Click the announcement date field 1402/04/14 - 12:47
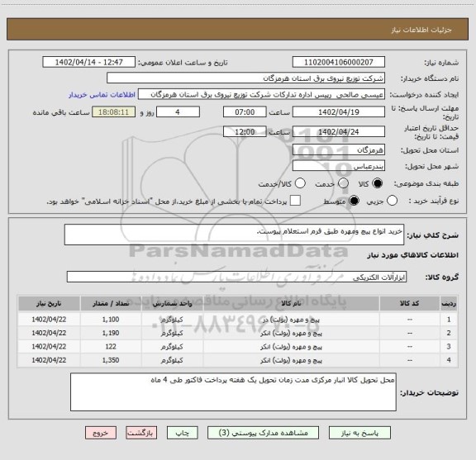The image size is (476, 460). click(89, 62)
